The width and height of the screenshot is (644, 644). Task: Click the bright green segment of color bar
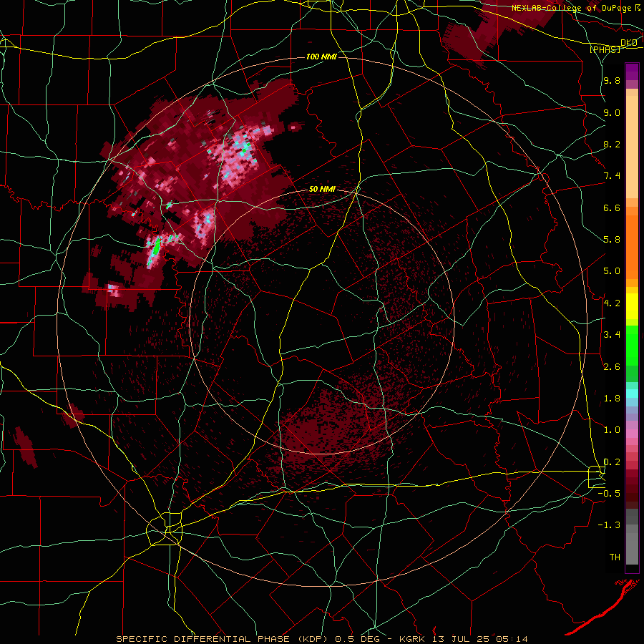pos(632,345)
